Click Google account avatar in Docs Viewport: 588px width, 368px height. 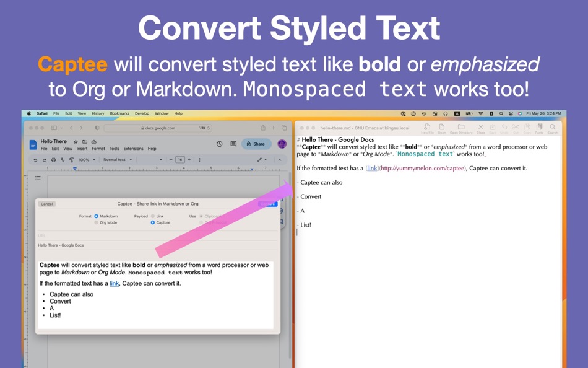pos(282,144)
